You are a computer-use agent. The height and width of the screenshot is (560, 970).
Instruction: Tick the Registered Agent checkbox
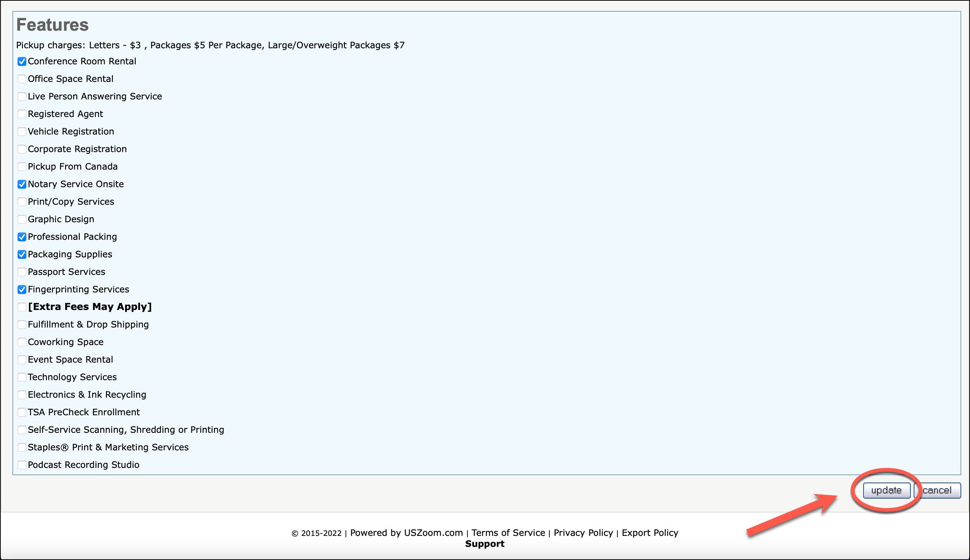point(22,114)
